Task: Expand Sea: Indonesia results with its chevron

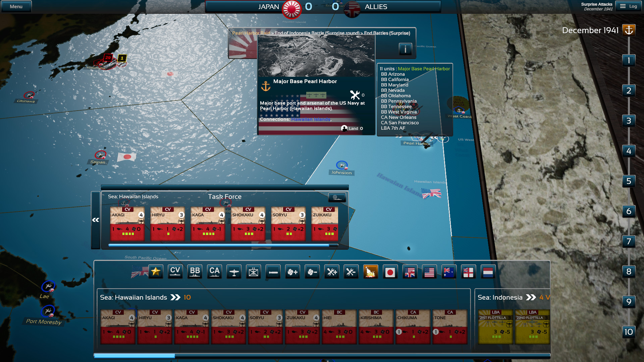Action: click(x=531, y=297)
